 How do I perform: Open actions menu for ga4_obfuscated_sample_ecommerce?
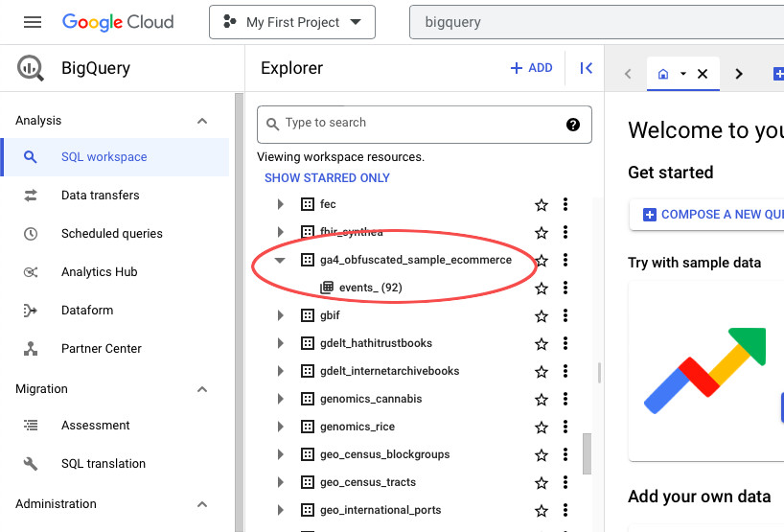pos(565,260)
